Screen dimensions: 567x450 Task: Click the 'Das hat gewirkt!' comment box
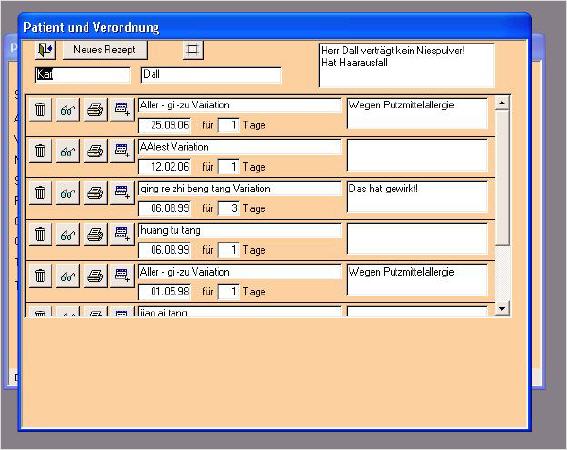click(417, 197)
